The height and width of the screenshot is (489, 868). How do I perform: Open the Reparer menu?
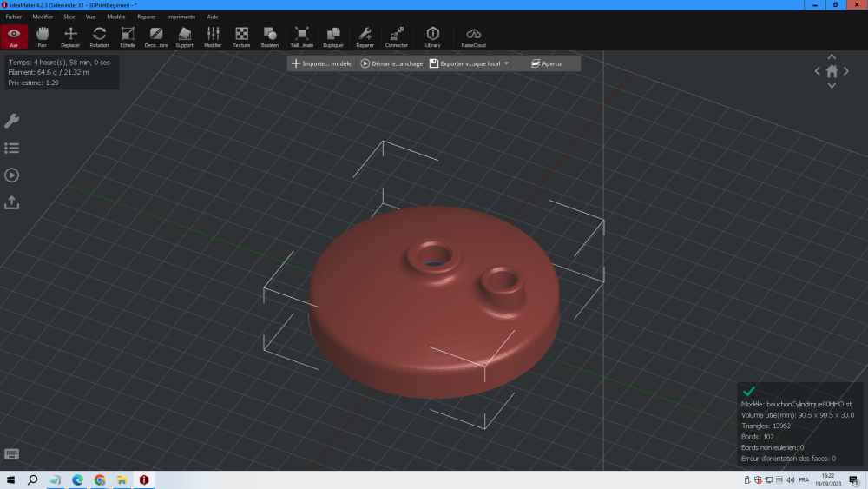pyautogui.click(x=146, y=17)
